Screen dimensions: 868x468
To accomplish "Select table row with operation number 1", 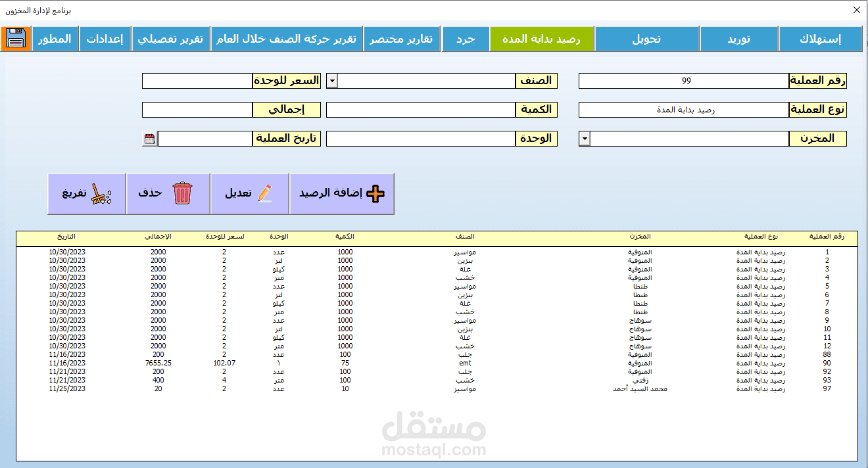I will [437, 252].
